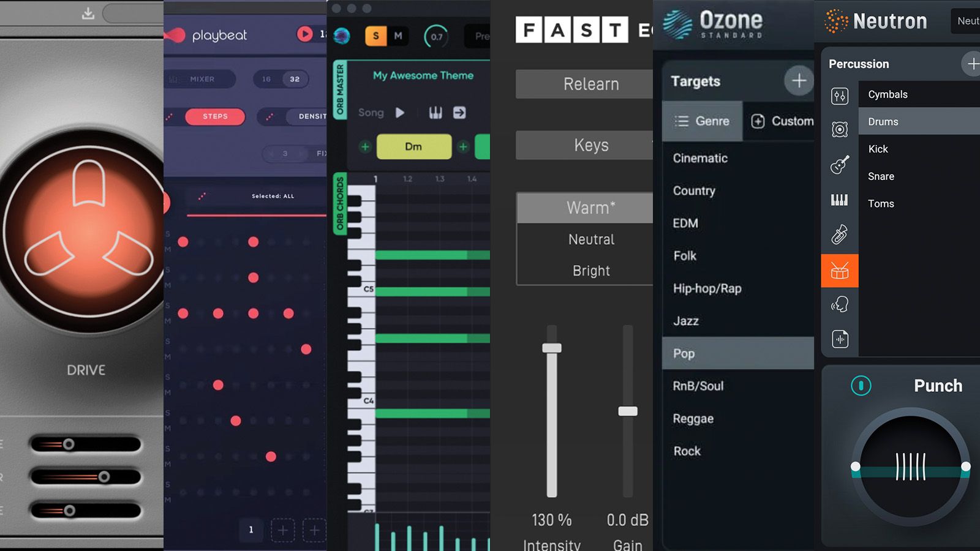Click the piano roll icon in the Song row
The width and height of the screenshot is (980, 551).
click(x=436, y=113)
